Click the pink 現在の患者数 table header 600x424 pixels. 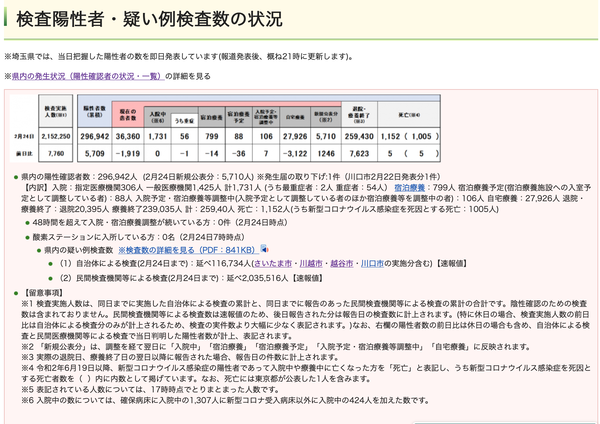click(128, 114)
